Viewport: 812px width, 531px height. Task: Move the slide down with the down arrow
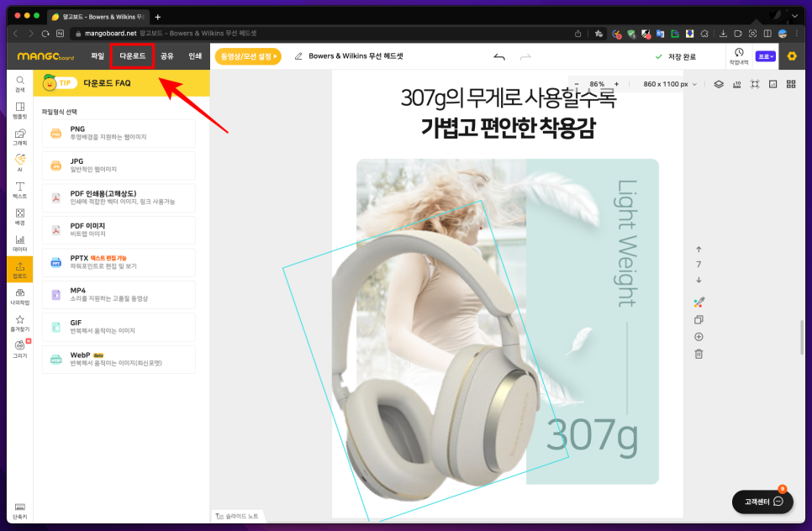click(699, 280)
